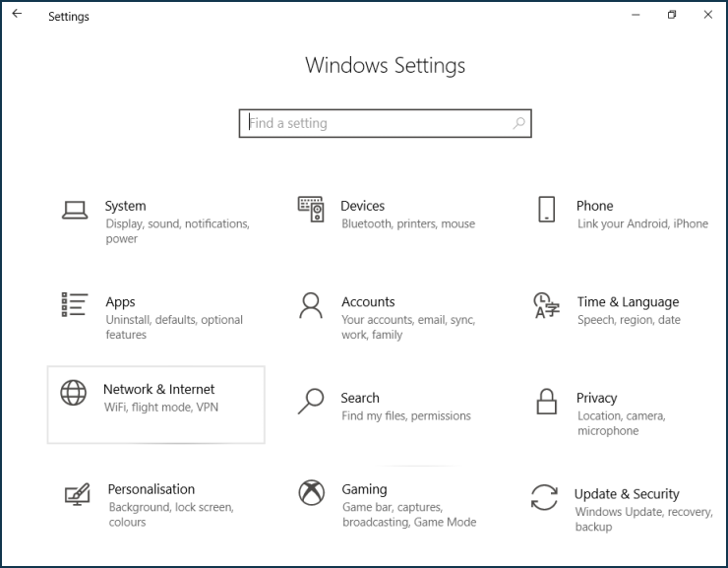Screen dimensions: 728x568
Task: Click the Time & Language title
Action: 629,302
